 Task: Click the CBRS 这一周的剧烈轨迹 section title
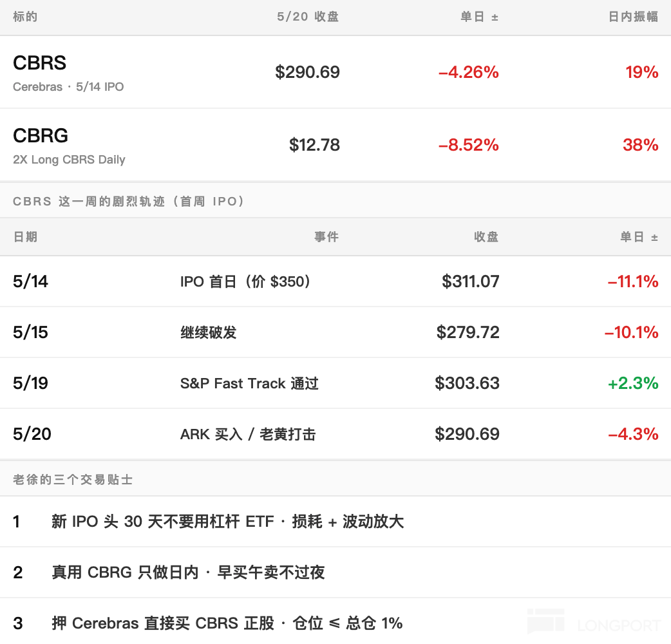click(128, 201)
